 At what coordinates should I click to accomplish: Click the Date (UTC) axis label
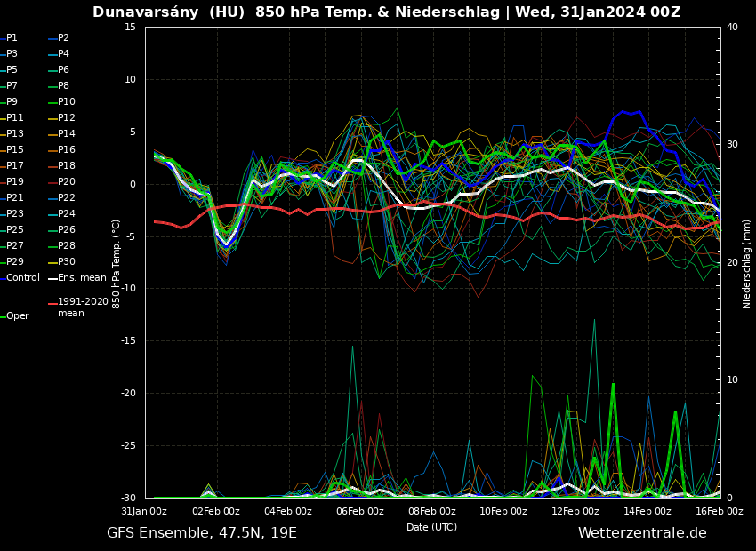point(432,527)
